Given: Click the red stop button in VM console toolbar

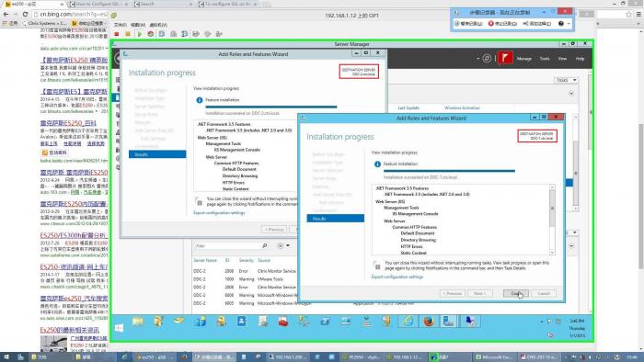Looking at the screenshot, I should coord(117,34).
